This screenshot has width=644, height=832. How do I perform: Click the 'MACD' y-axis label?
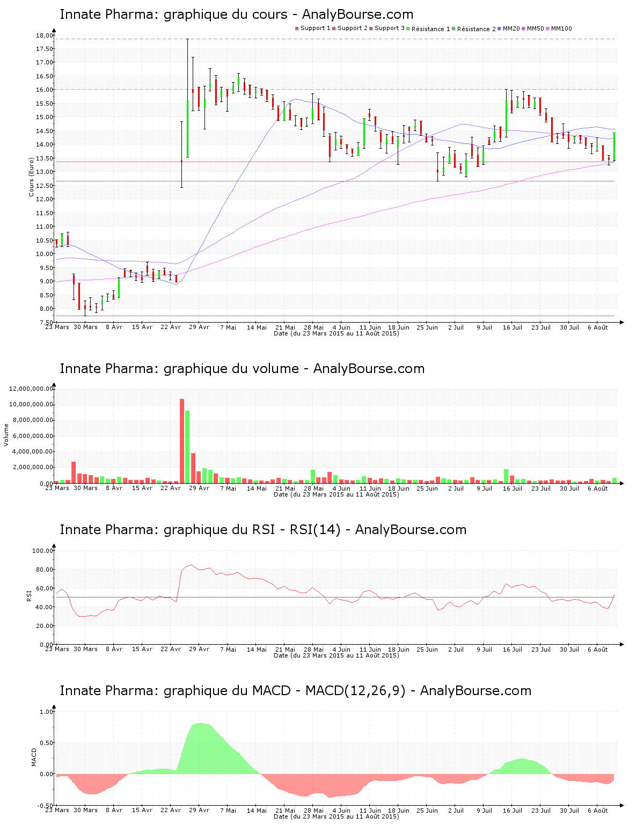(34, 757)
